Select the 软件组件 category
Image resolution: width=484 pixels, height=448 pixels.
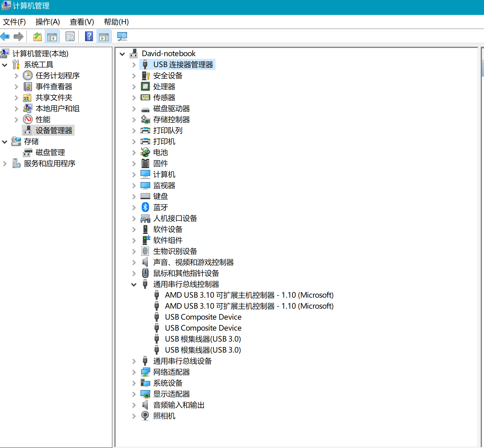point(168,240)
